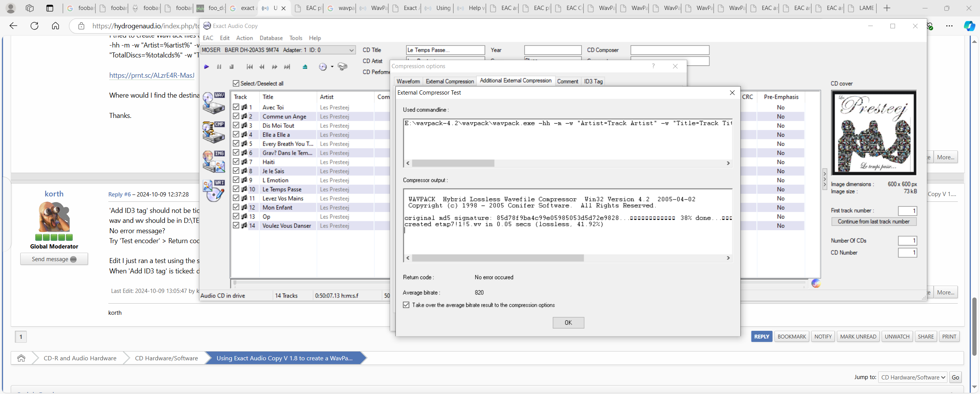Go back using the browser back arrow
This screenshot has width=980, height=394.
pyautogui.click(x=13, y=26)
